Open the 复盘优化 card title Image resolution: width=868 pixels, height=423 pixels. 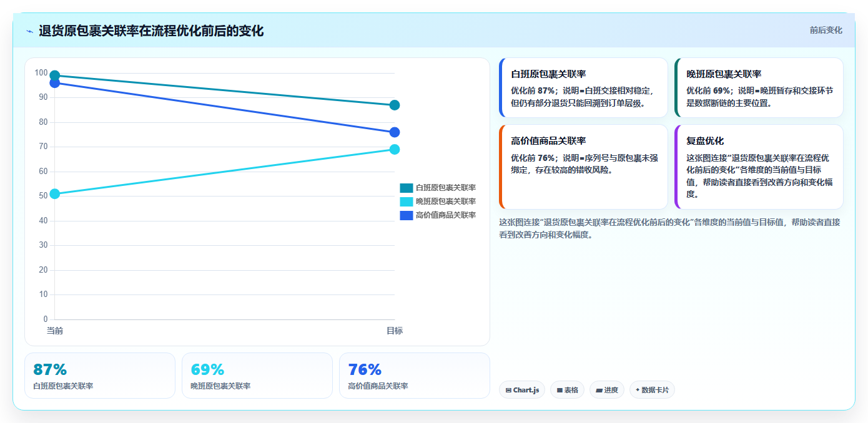705,141
